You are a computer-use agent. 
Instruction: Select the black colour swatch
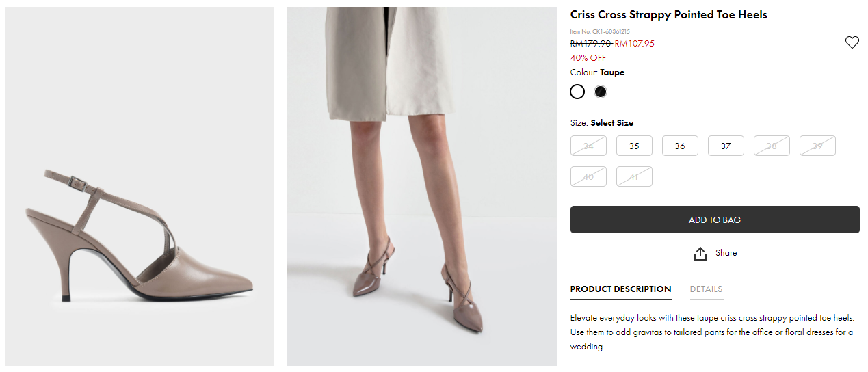click(x=601, y=92)
